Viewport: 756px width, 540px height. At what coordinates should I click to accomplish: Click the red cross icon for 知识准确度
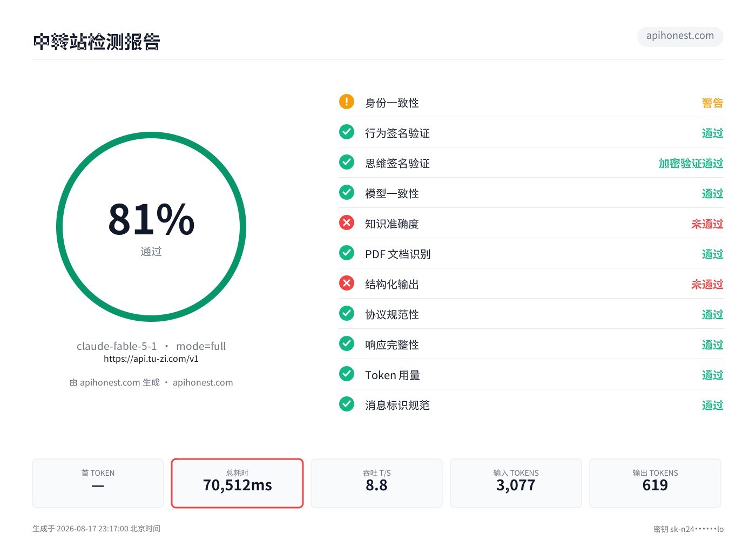coord(347,222)
